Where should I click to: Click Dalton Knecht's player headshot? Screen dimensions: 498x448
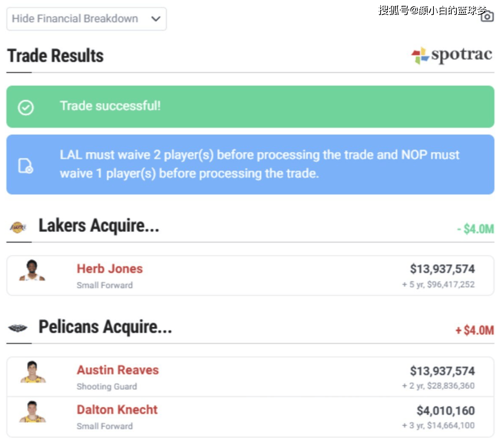point(33,412)
